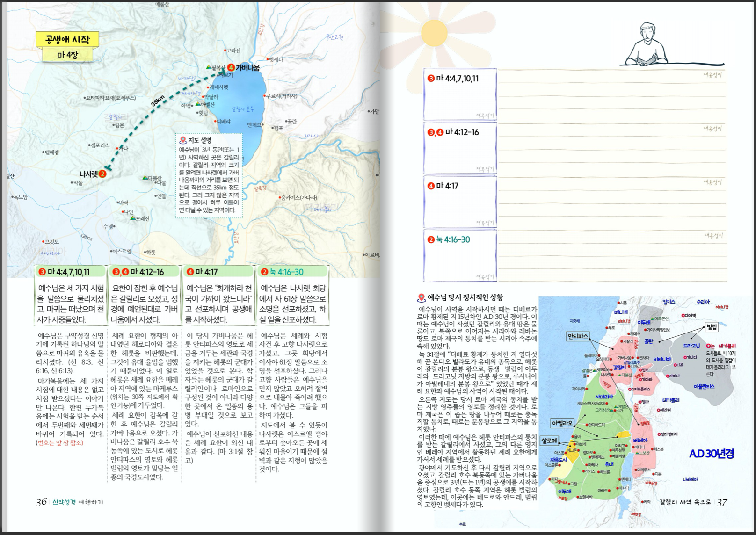Click the 아켈라오 boxed label on the map

(562, 423)
